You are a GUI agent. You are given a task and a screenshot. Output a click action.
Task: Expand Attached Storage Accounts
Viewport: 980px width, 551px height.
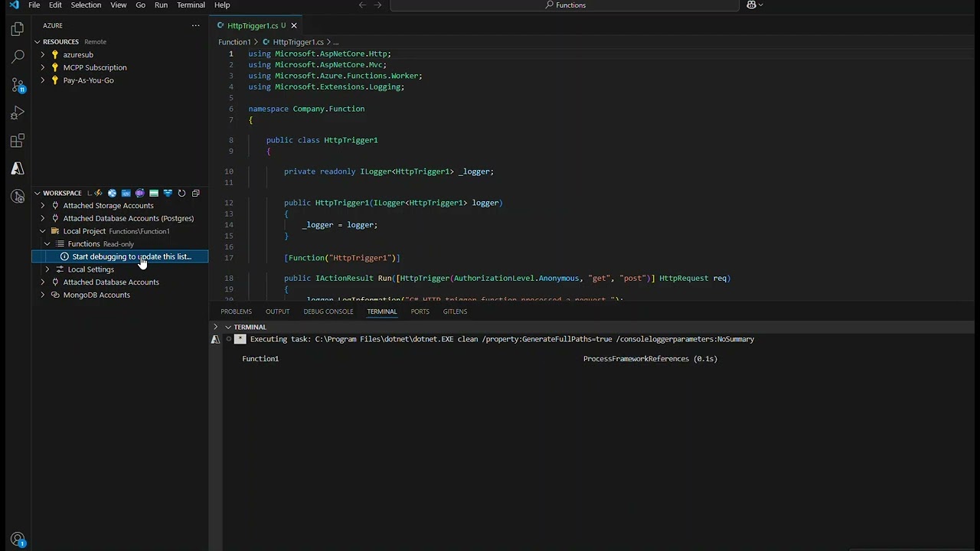click(x=43, y=205)
